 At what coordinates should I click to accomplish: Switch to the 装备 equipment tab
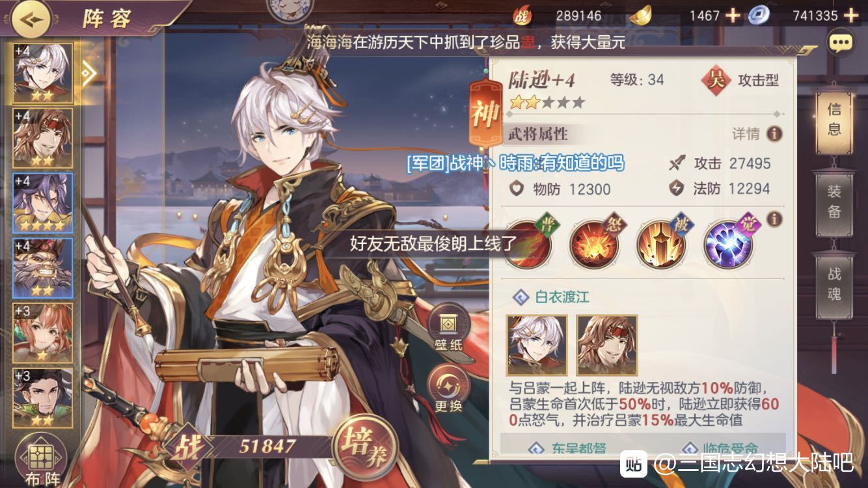tap(835, 202)
